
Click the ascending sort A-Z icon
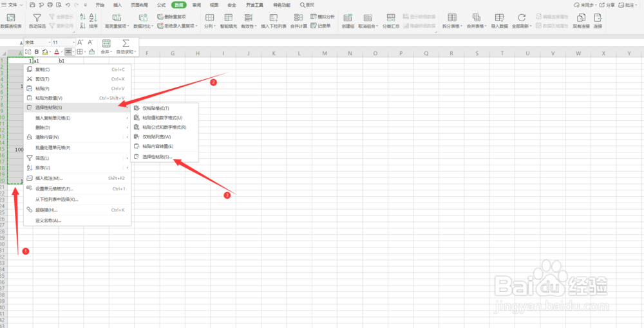pos(82,17)
